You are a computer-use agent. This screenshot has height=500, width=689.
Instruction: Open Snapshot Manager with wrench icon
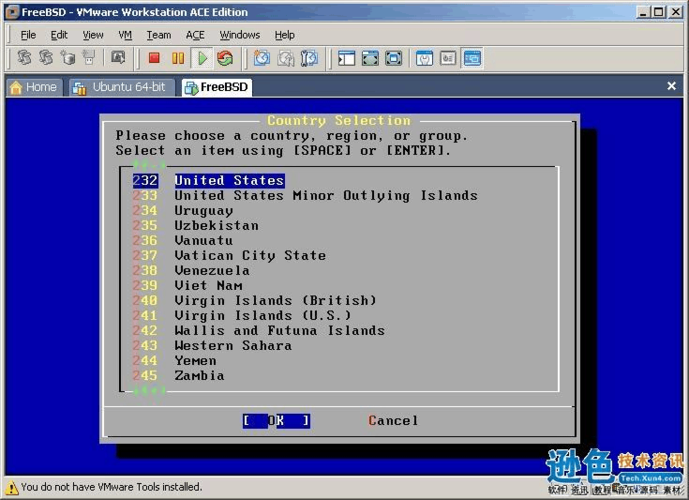[x=309, y=58]
